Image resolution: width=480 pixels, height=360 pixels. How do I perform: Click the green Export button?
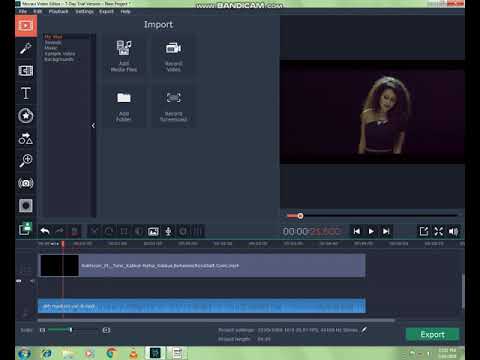(432, 334)
